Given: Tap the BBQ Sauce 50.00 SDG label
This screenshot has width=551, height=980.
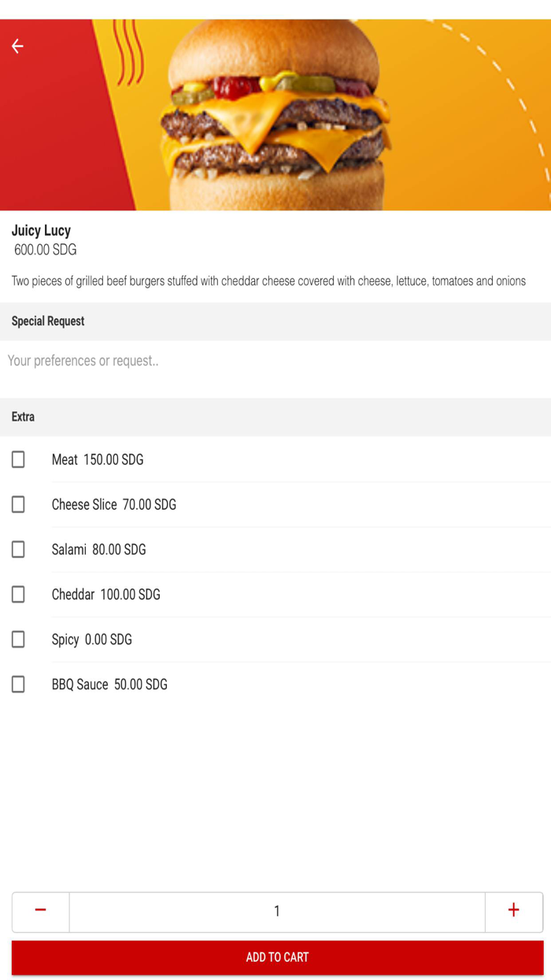Looking at the screenshot, I should click(109, 685).
